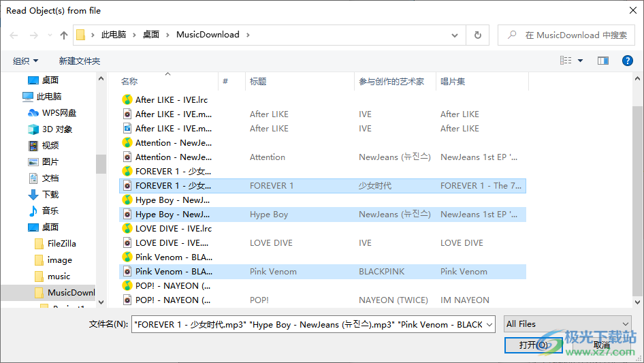The height and width of the screenshot is (363, 644).
Task: Expand the address bar history dropdown
Action: [455, 35]
